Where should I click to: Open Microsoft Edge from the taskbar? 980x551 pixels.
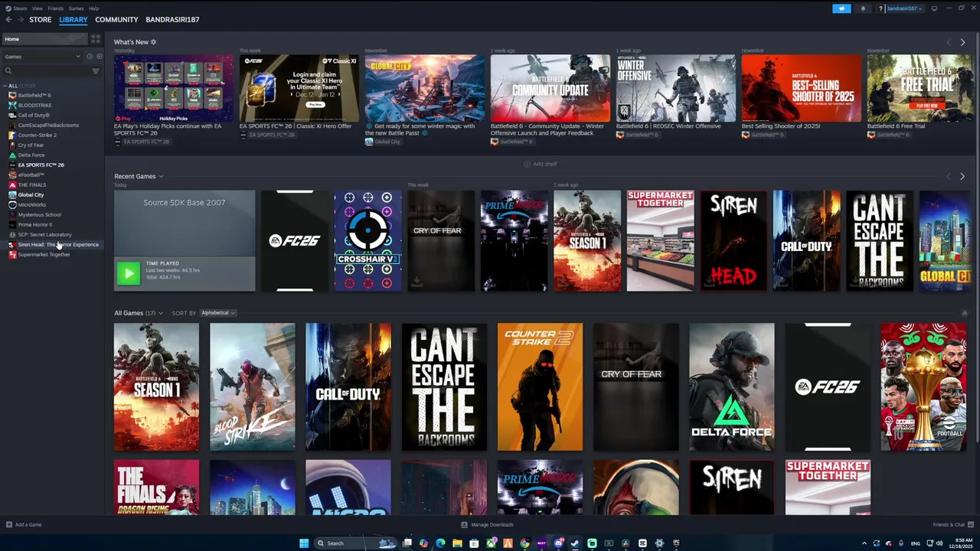point(440,543)
